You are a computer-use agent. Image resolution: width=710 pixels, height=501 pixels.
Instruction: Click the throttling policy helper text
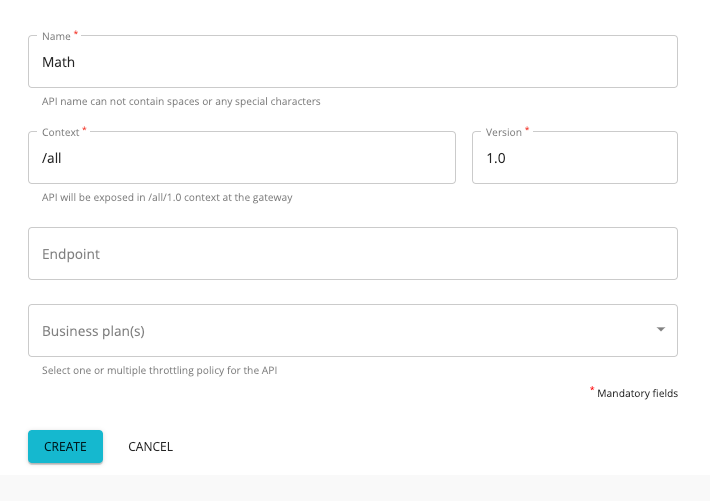coord(159,371)
